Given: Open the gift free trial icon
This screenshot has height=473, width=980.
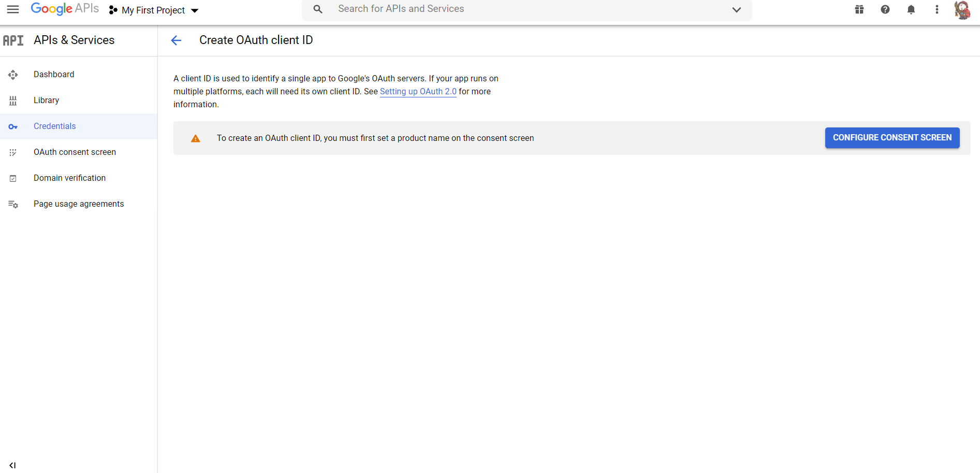Looking at the screenshot, I should 859,9.
